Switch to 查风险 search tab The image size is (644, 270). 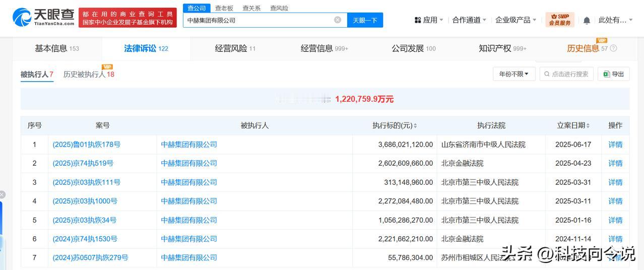(279, 8)
